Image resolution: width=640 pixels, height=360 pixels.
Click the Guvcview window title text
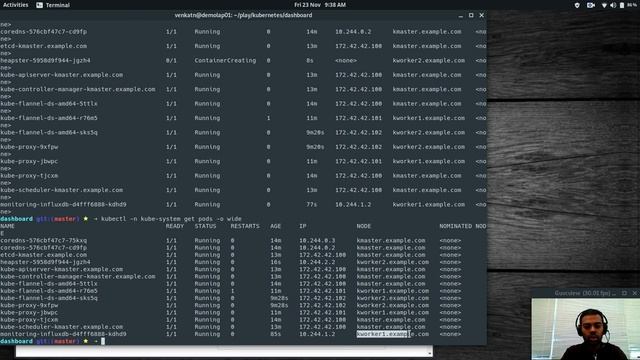pos(582,293)
